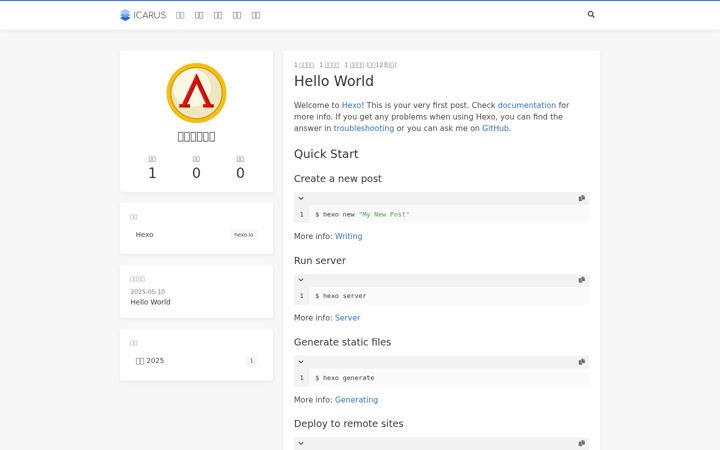Click the 2025-05-10 date in sidebar
This screenshot has width=720, height=450.
[147, 292]
